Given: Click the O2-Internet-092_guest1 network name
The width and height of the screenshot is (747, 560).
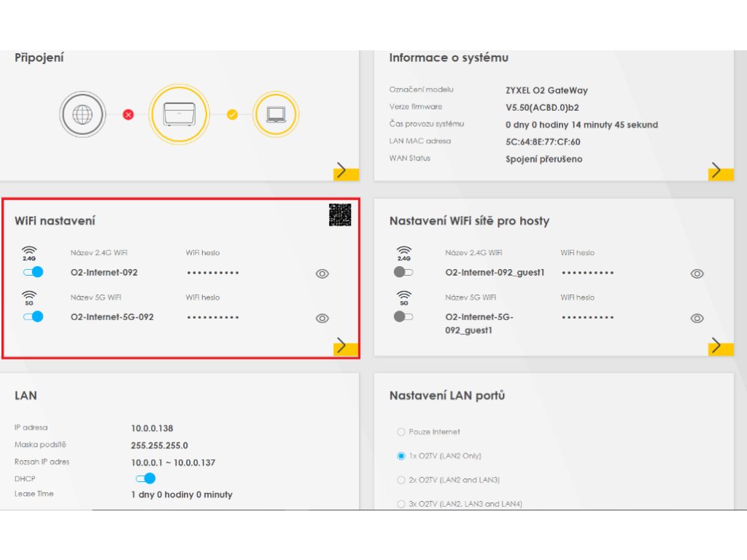Looking at the screenshot, I should [x=495, y=273].
